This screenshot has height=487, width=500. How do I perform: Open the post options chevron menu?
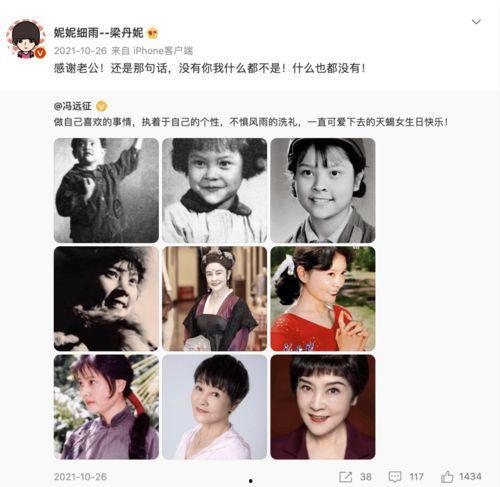click(476, 22)
